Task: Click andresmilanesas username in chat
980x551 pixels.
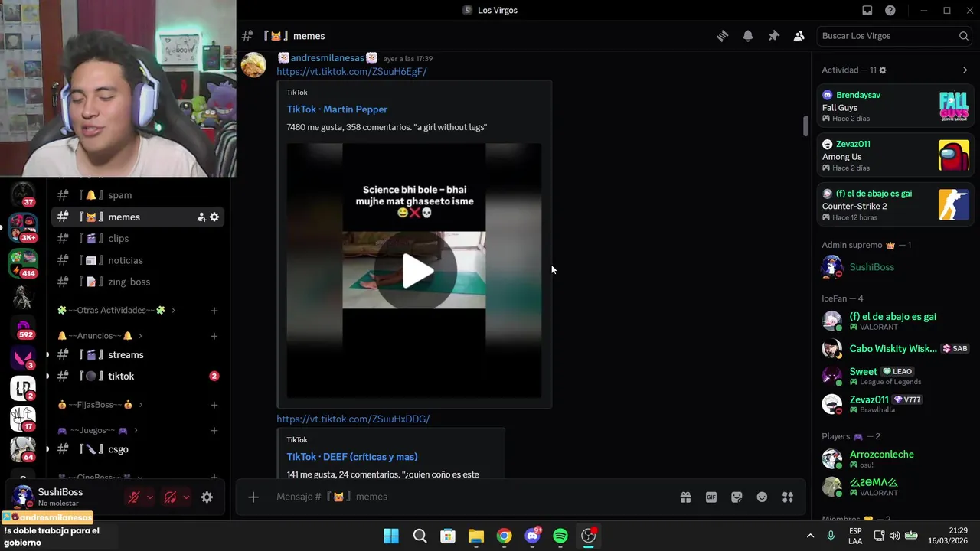Action: [327, 58]
